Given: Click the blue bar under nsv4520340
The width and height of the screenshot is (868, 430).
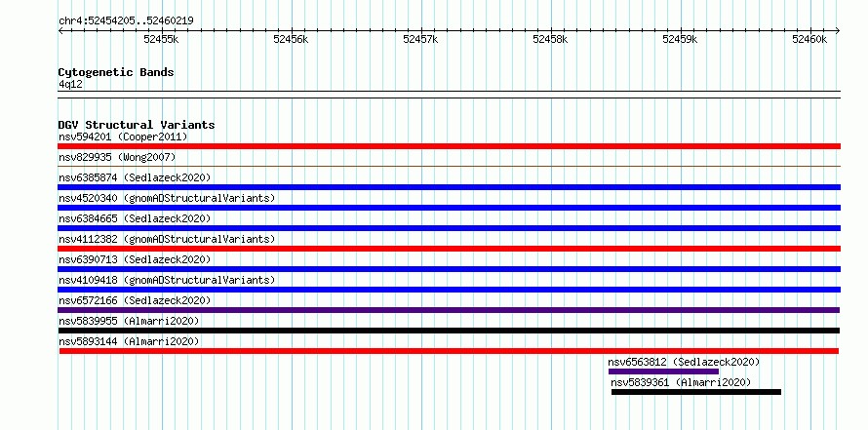Looking at the screenshot, I should coord(449,208).
